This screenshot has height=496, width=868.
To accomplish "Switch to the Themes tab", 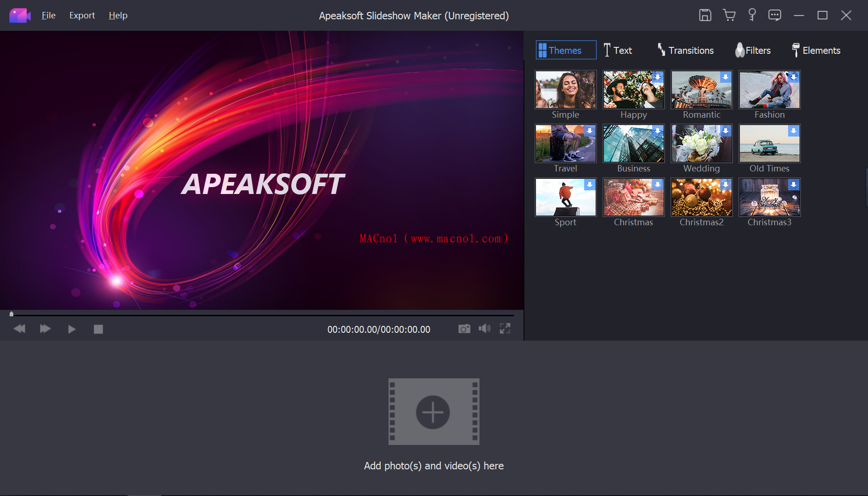I will click(x=566, y=50).
